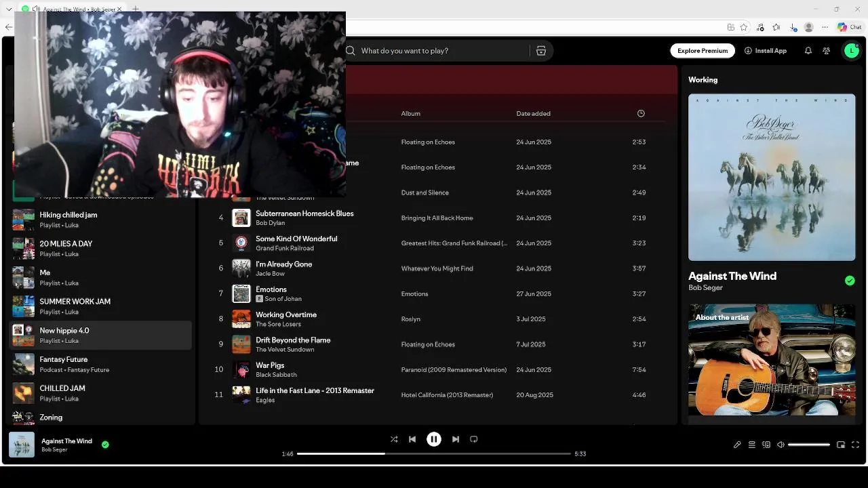Screen dimensions: 868x488
Task: Open Black Sabbath artist link
Action: (276, 375)
